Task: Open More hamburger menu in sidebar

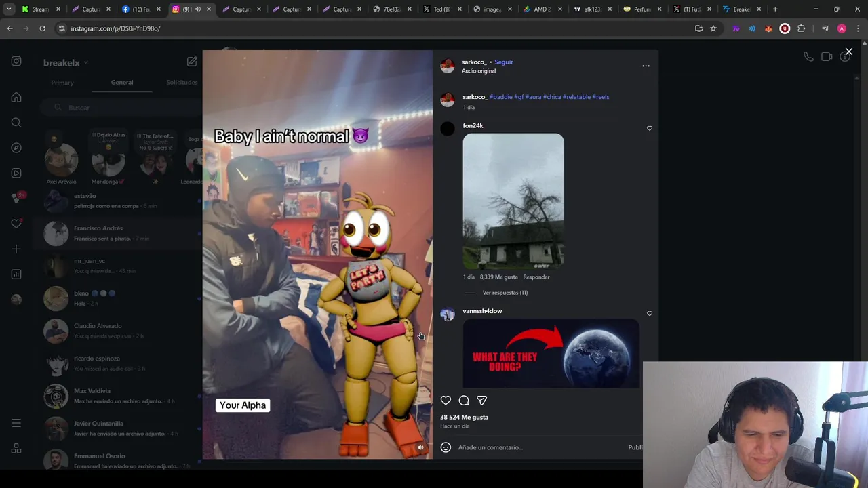Action: click(x=16, y=423)
